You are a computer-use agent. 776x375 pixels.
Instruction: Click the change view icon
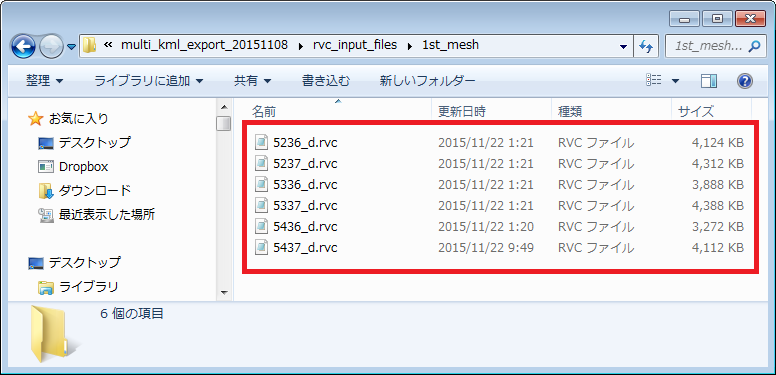point(654,81)
